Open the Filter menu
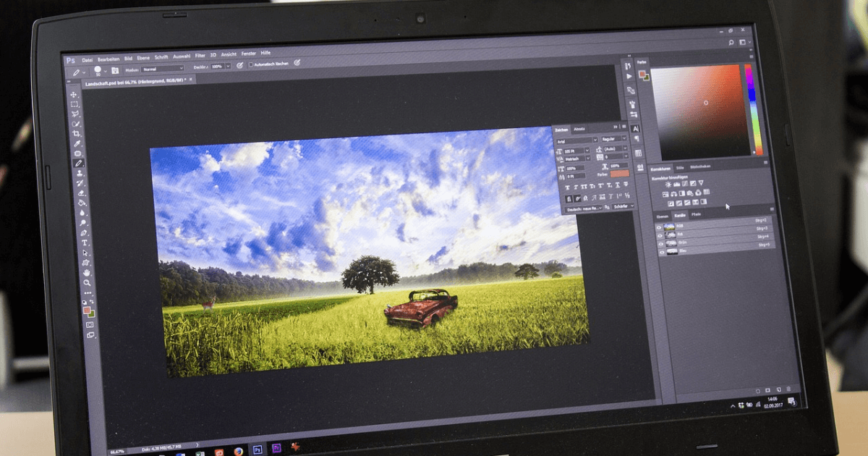Viewport: 868px width, 456px height. click(200, 56)
